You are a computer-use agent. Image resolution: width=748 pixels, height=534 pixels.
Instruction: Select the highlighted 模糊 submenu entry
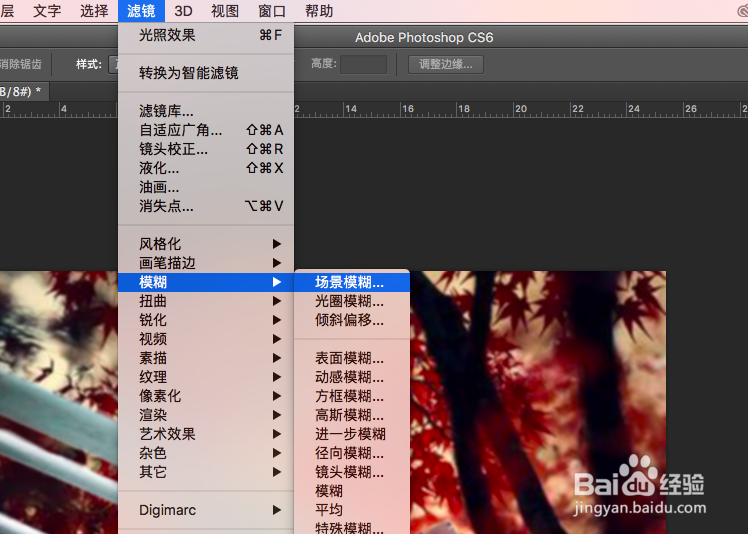tap(206, 282)
